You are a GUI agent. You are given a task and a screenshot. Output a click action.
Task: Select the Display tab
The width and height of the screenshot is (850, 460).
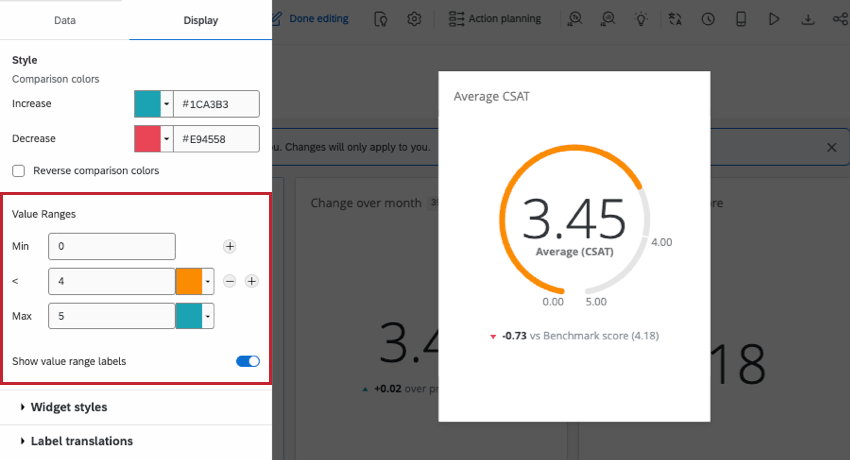pos(201,20)
